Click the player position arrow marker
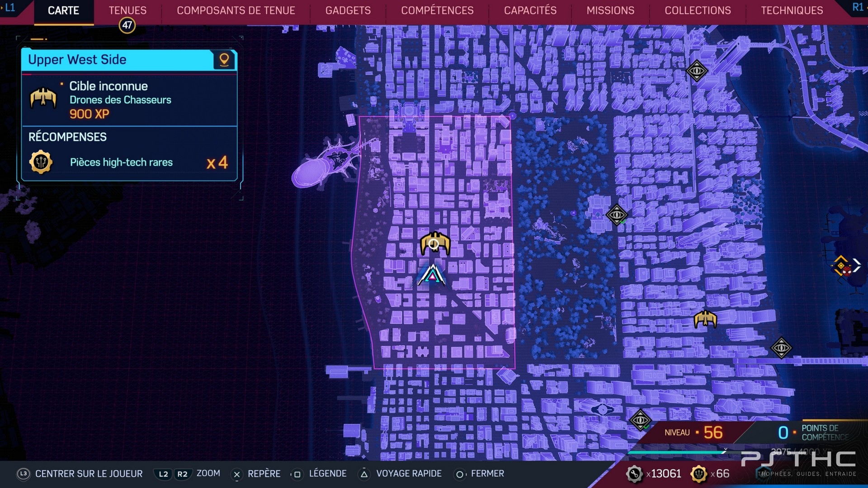Viewport: 868px width, 488px height. point(432,275)
